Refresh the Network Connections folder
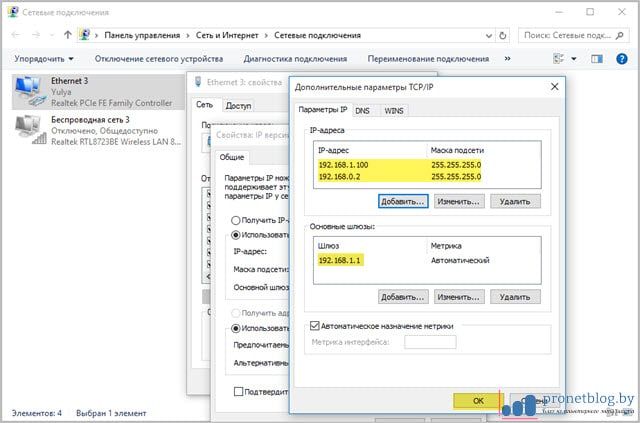Image resolution: width=640 pixels, height=423 pixels. pos(503,36)
